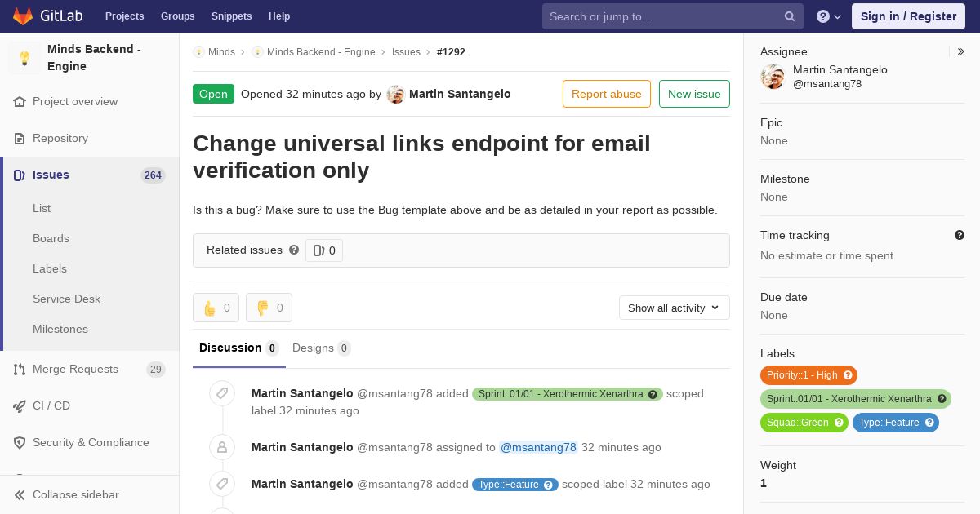The height and width of the screenshot is (514, 980).
Task: Click the @msantang78 mention link
Action: point(538,447)
